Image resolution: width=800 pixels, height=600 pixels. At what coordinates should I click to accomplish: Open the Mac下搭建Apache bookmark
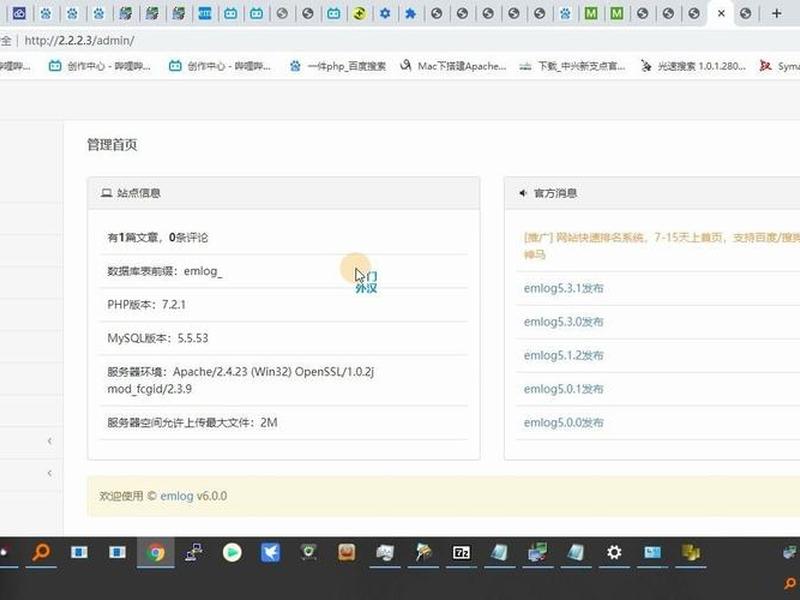point(453,66)
